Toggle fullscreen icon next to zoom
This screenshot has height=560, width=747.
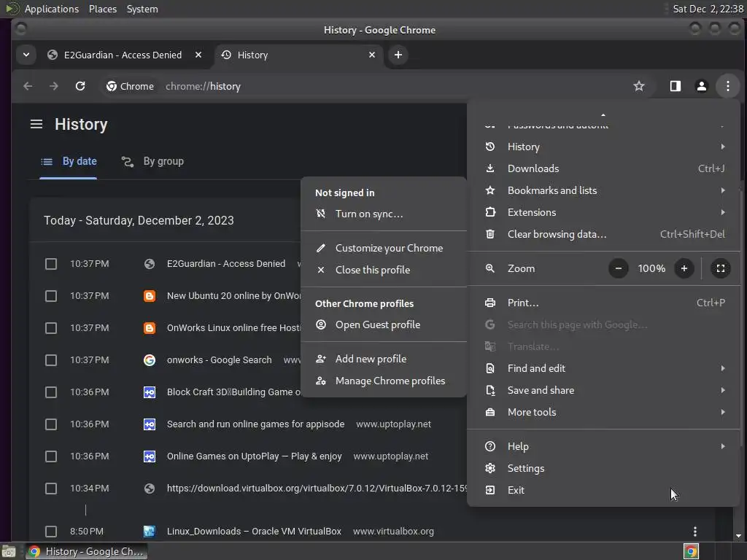coord(720,268)
